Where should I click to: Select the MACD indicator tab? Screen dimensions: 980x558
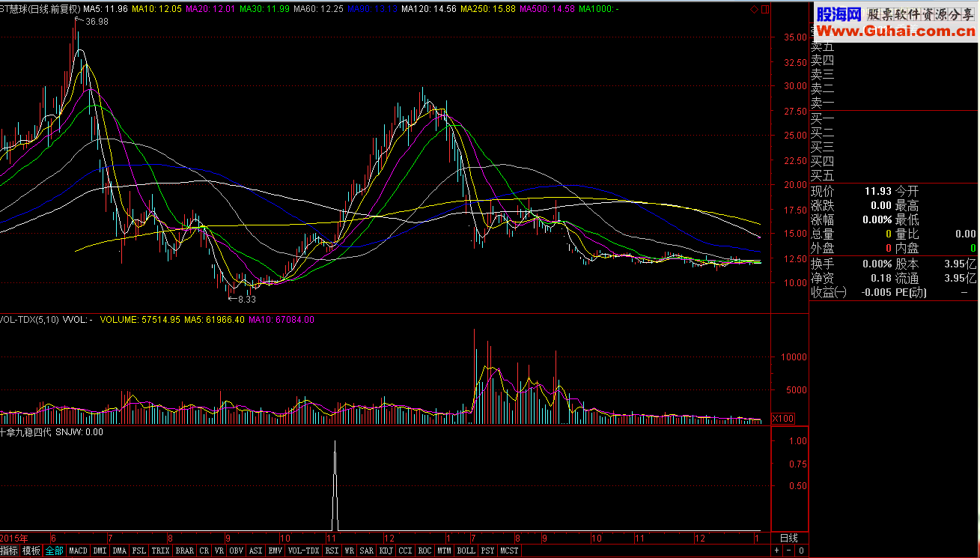tap(78, 551)
